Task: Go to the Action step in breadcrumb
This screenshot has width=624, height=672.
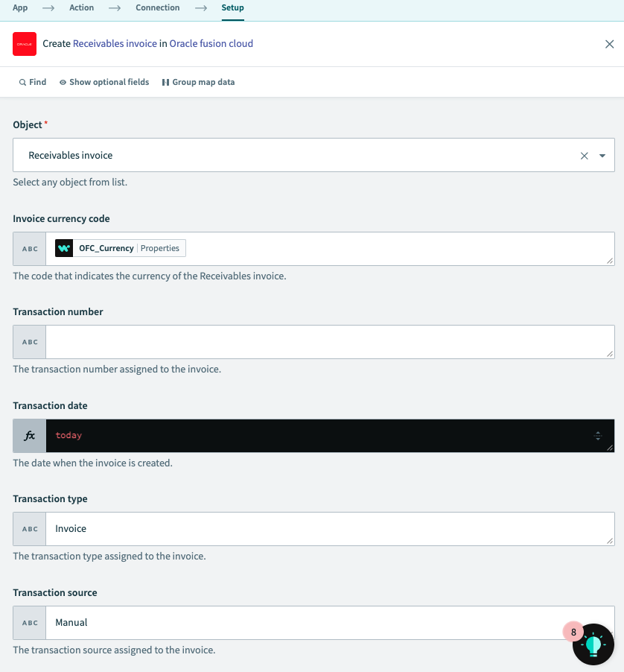Action: point(82,7)
